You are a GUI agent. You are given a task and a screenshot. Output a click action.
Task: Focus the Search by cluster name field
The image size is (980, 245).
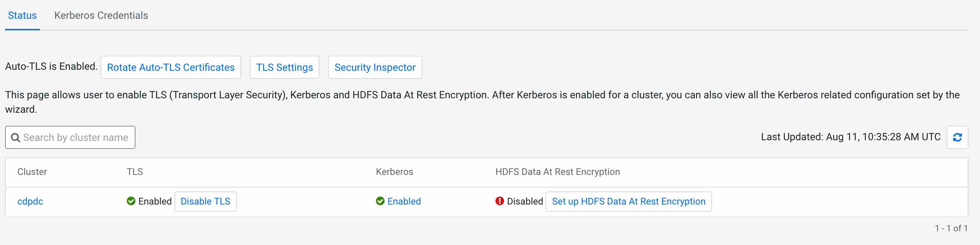pos(75,138)
